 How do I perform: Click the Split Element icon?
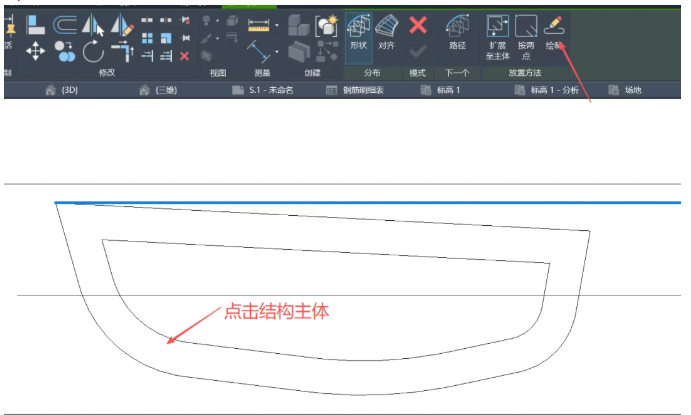tap(147, 20)
